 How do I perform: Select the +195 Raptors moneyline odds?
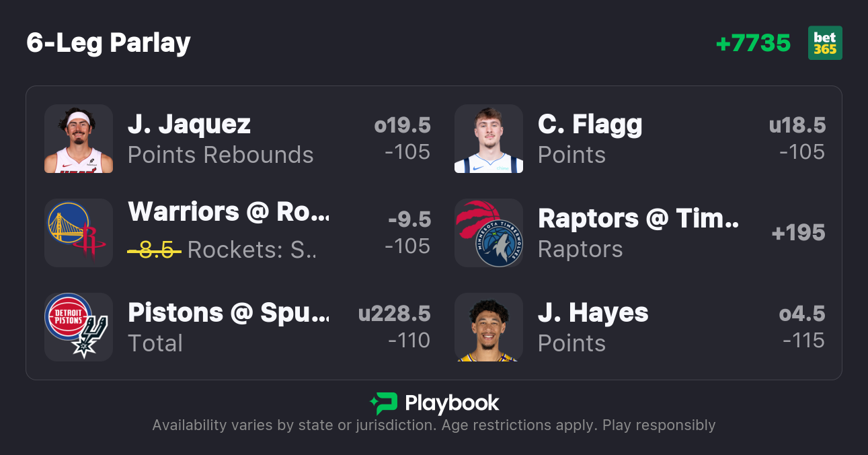[x=798, y=233]
